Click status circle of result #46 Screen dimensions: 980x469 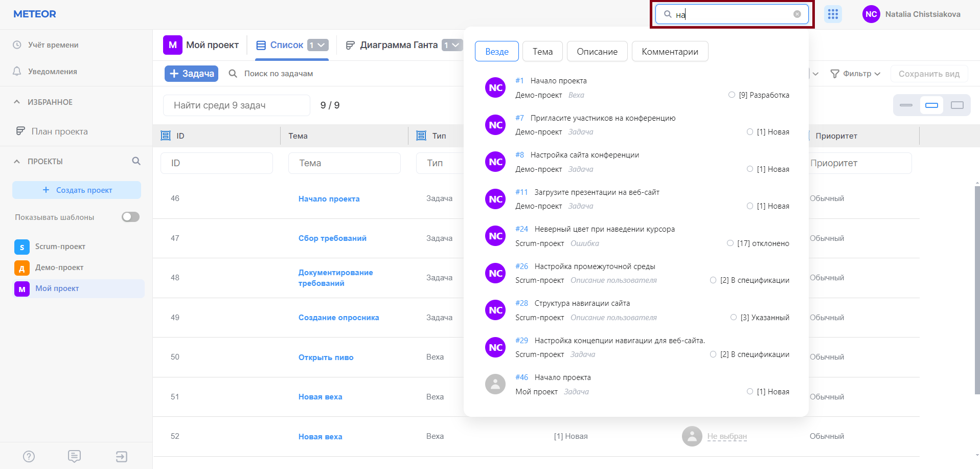(x=750, y=391)
